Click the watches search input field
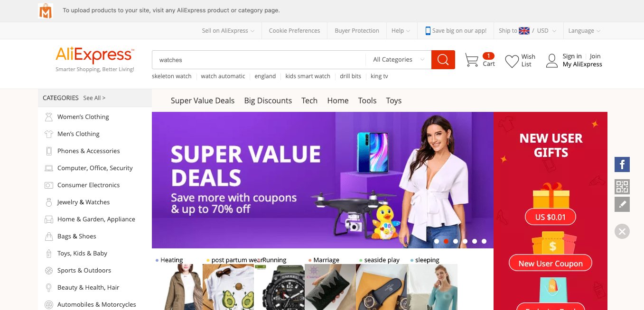Viewport: 644px width, 310px height. (259, 60)
